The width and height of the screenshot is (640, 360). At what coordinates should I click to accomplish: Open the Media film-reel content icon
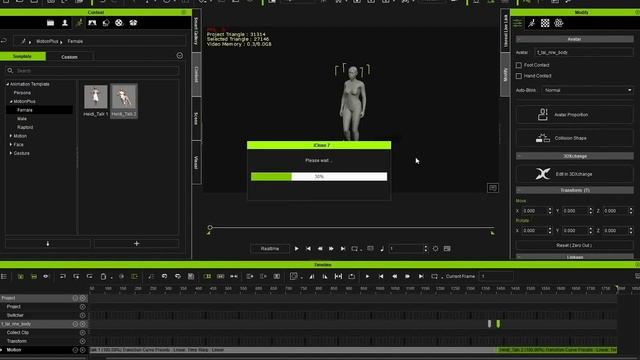click(119, 23)
